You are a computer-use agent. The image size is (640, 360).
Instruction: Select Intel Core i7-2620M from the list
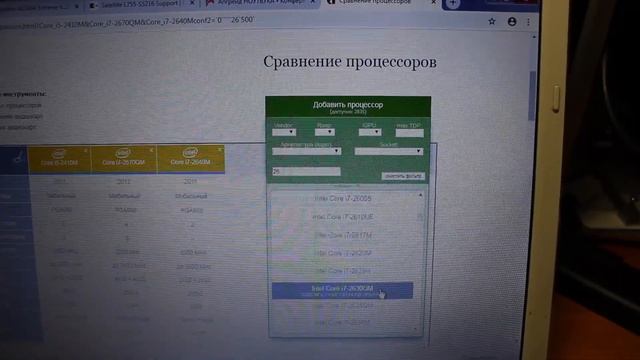(x=343, y=253)
